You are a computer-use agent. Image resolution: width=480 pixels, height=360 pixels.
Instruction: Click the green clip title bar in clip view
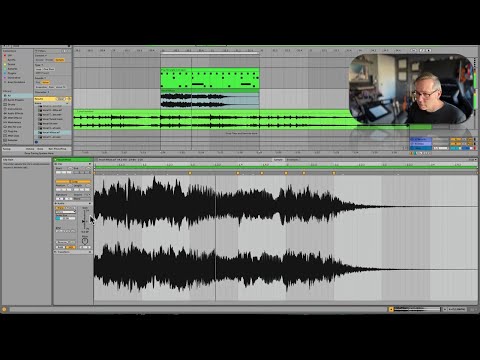[73, 160]
